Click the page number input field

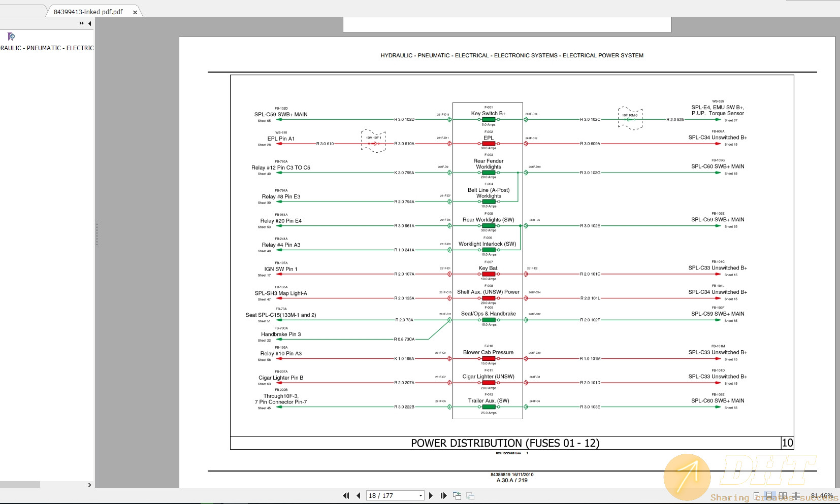(391, 496)
